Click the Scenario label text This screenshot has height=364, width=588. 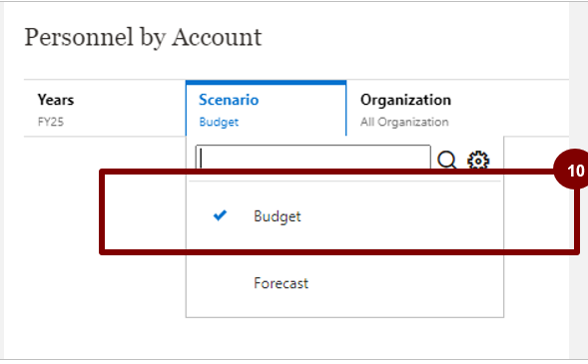coord(229,100)
